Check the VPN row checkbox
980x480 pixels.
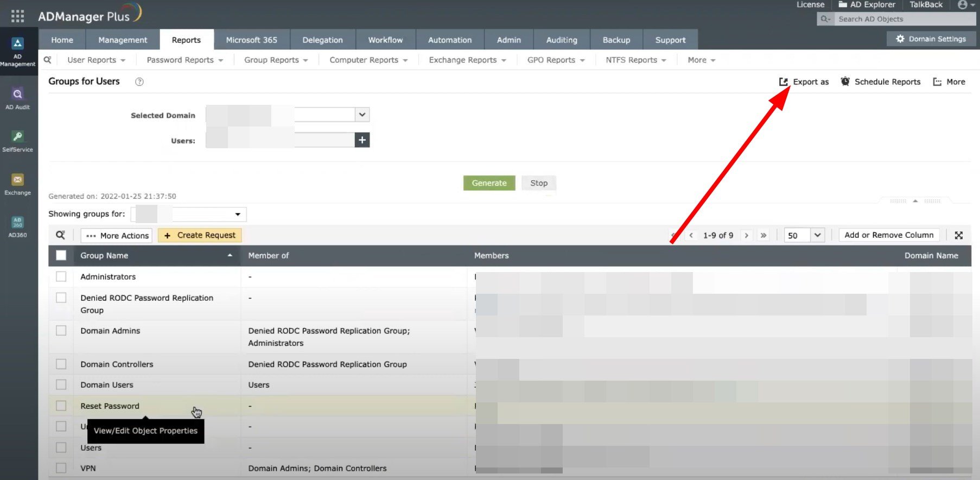61,468
